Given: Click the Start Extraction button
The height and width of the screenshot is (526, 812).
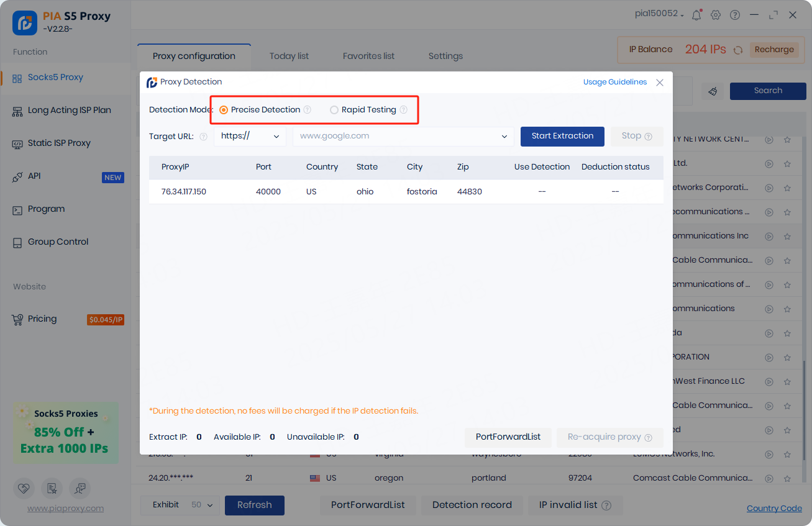Looking at the screenshot, I should coord(562,136).
